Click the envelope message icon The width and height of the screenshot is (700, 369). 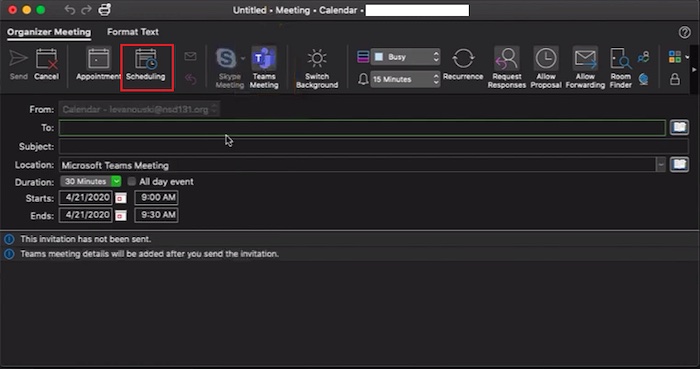click(x=190, y=56)
